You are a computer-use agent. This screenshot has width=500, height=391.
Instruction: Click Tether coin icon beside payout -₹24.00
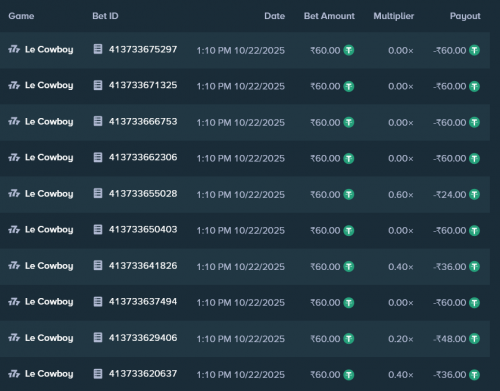tap(474, 194)
